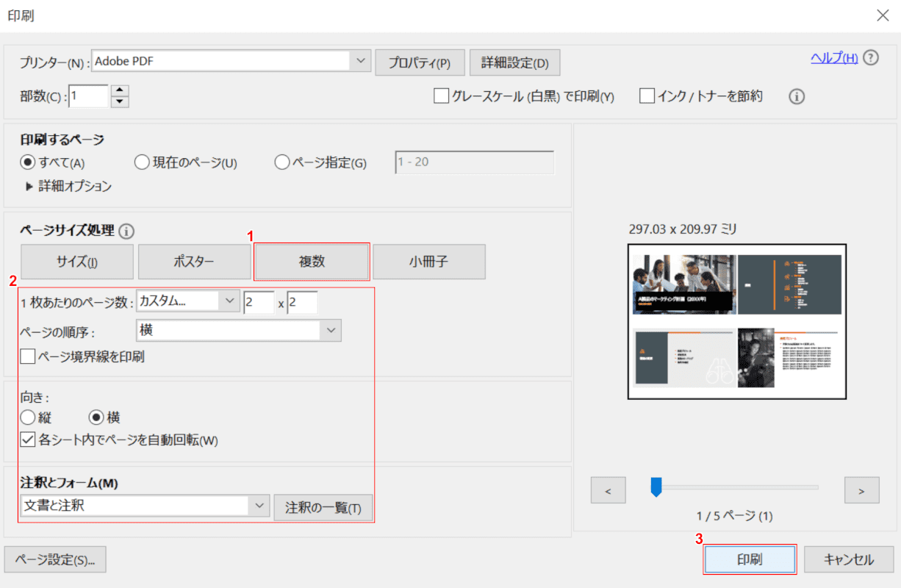The width and height of the screenshot is (901, 588).
Task: Click the page size handling info icon
Action: (126, 232)
